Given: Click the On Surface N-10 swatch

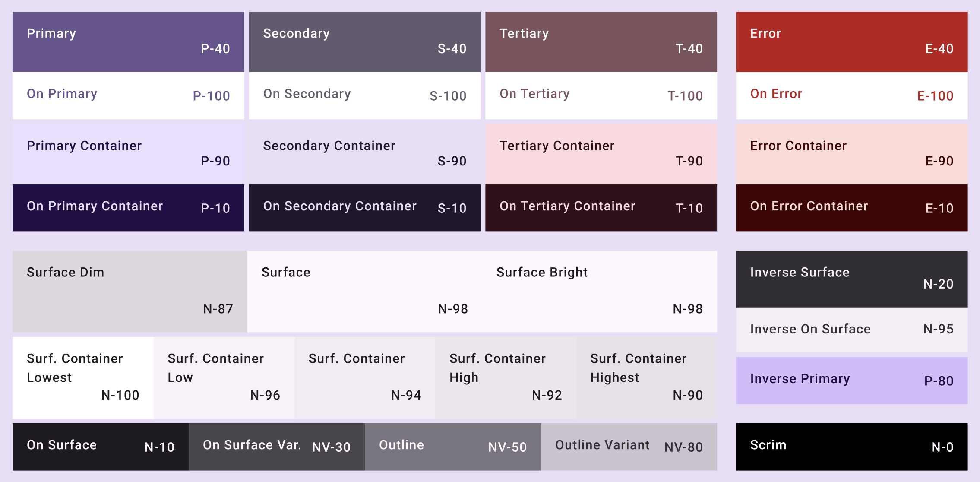Looking at the screenshot, I should [x=100, y=447].
